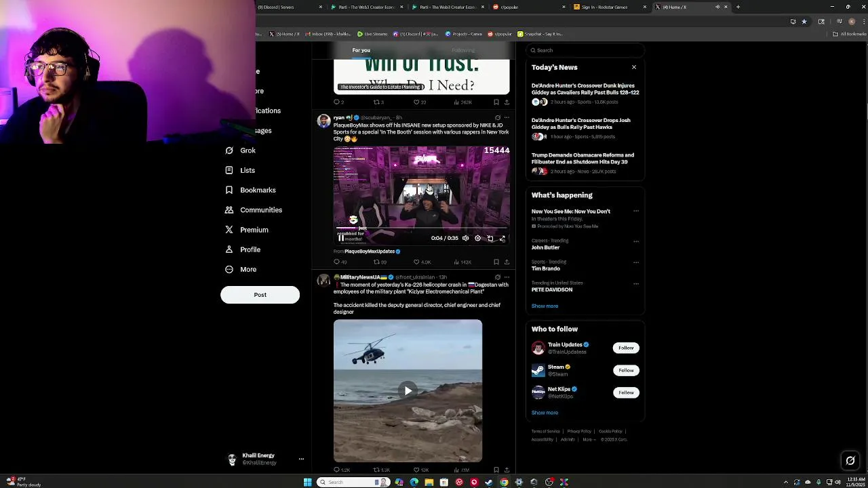Switch to the Following tab

(463, 50)
